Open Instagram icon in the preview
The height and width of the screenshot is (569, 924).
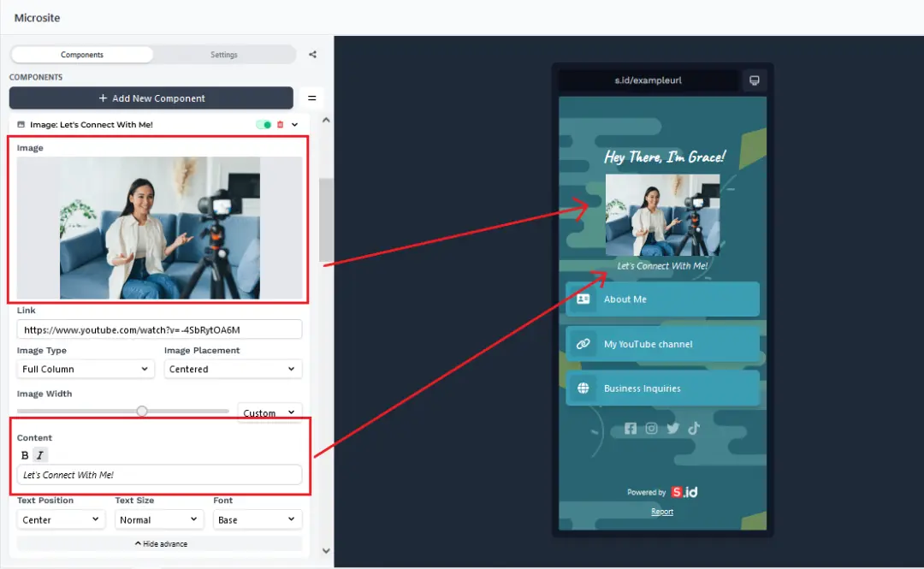coord(652,429)
